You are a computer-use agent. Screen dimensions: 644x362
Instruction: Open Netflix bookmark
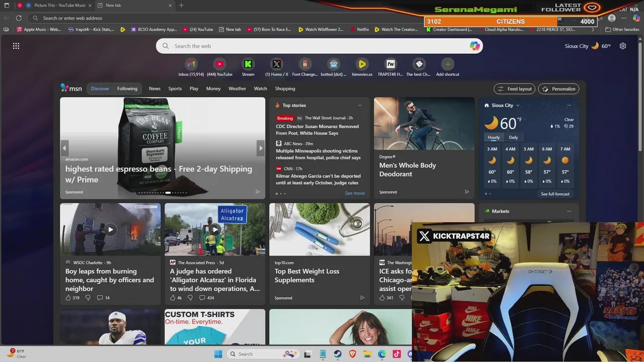coord(359,30)
